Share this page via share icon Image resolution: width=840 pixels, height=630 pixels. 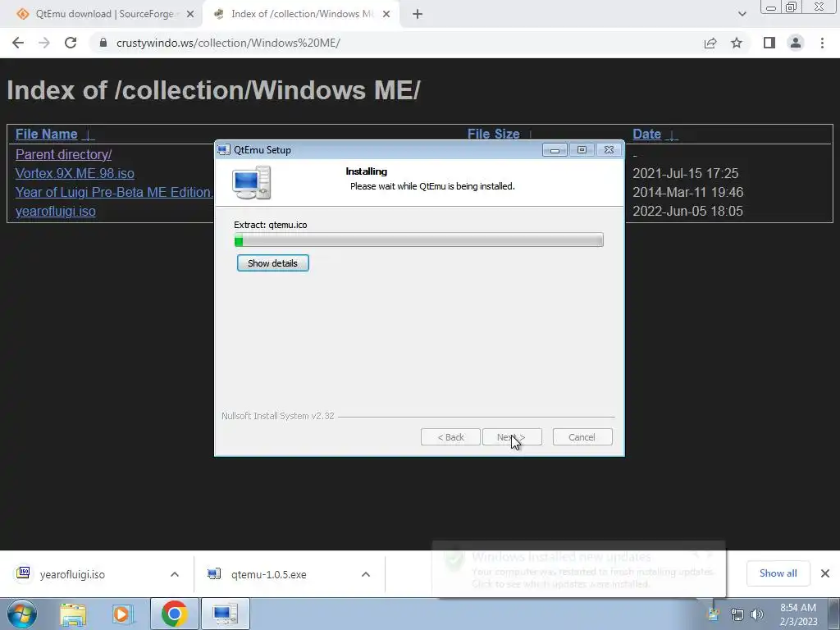710,43
